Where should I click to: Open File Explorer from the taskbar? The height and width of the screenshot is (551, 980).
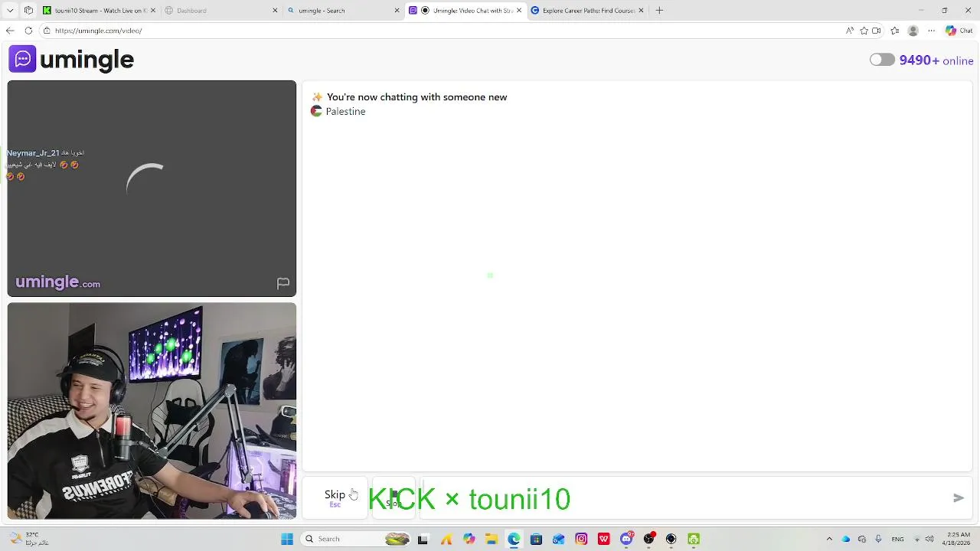click(x=491, y=539)
